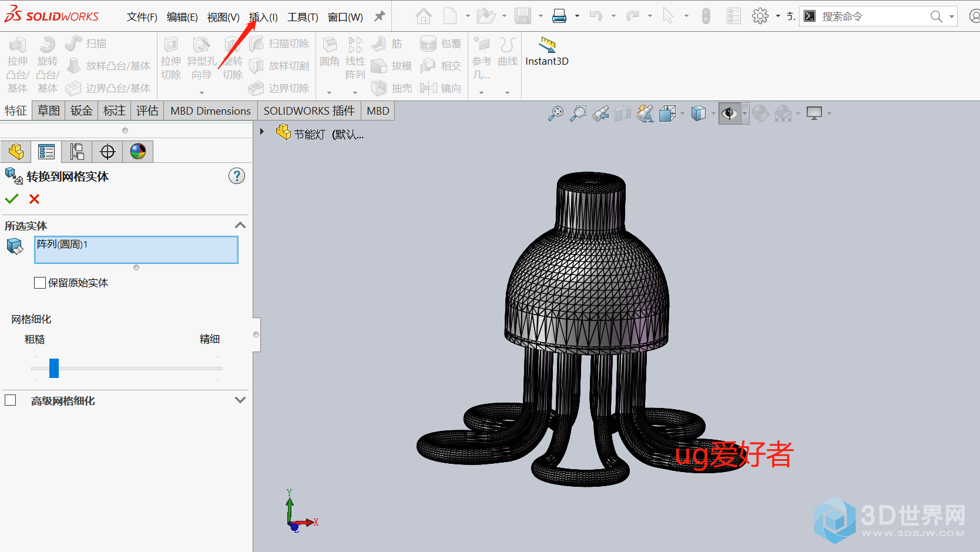Open the PropertyManager tab icon
This screenshot has height=552, width=980.
[x=46, y=152]
